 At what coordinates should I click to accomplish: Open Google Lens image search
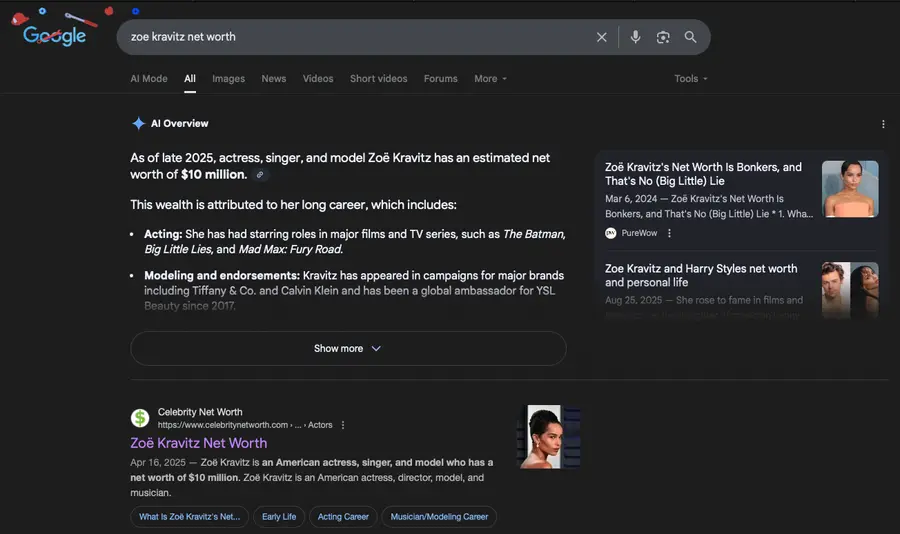click(x=662, y=37)
